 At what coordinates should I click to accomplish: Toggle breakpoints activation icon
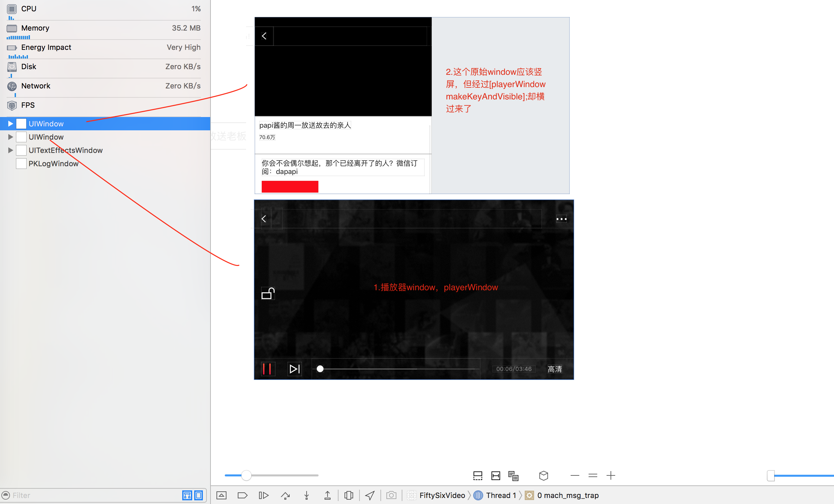click(242, 496)
